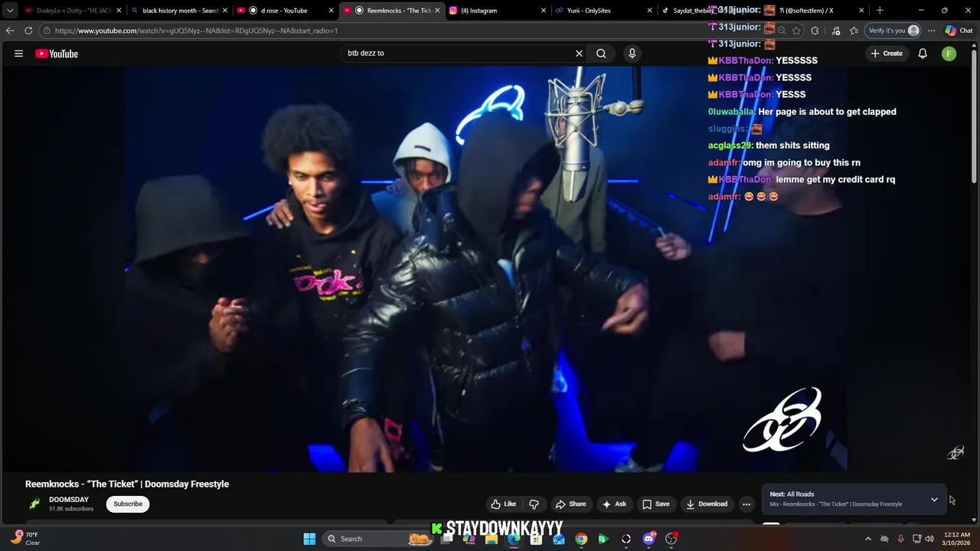Open Google Chrome from the taskbar
This screenshot has height=551, width=980.
pyautogui.click(x=581, y=539)
